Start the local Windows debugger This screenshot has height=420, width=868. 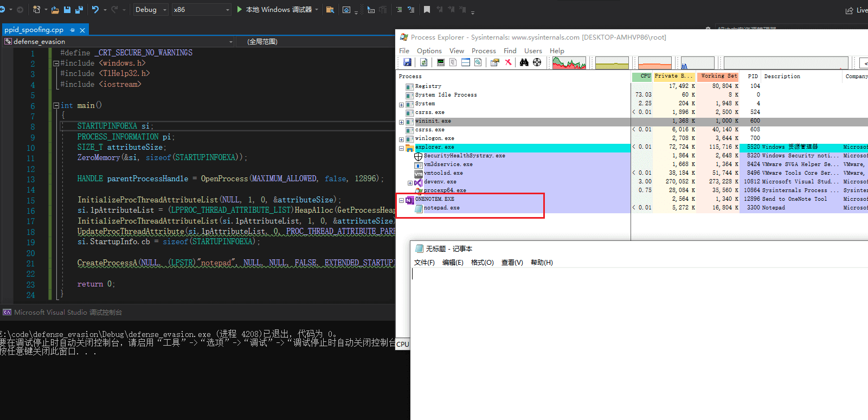275,10
